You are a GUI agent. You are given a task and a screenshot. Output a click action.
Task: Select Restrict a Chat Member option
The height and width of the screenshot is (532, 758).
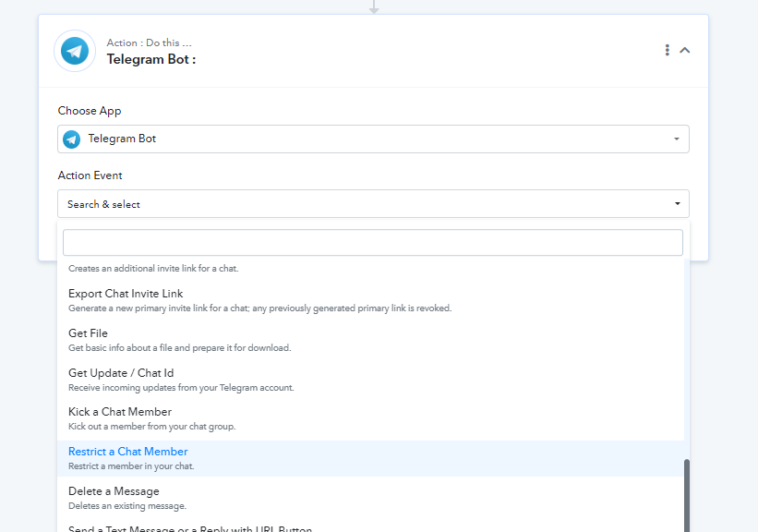(370, 458)
